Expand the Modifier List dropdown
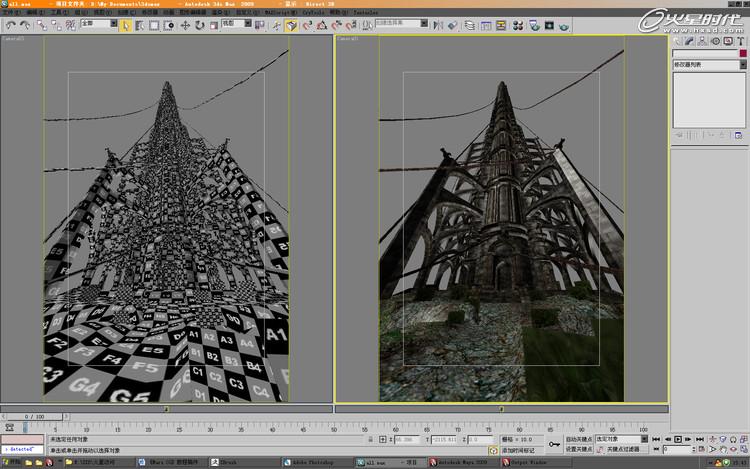750x469 pixels. (708, 65)
